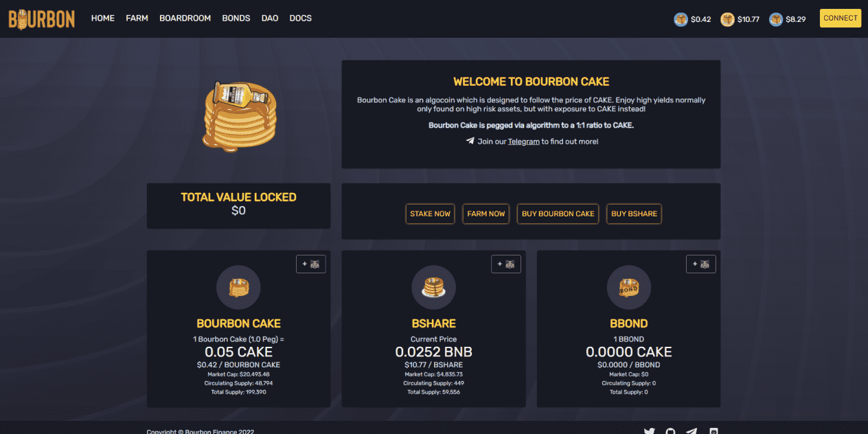Click the BUY BOURBON CAKE button
868x434 pixels.
tap(558, 214)
